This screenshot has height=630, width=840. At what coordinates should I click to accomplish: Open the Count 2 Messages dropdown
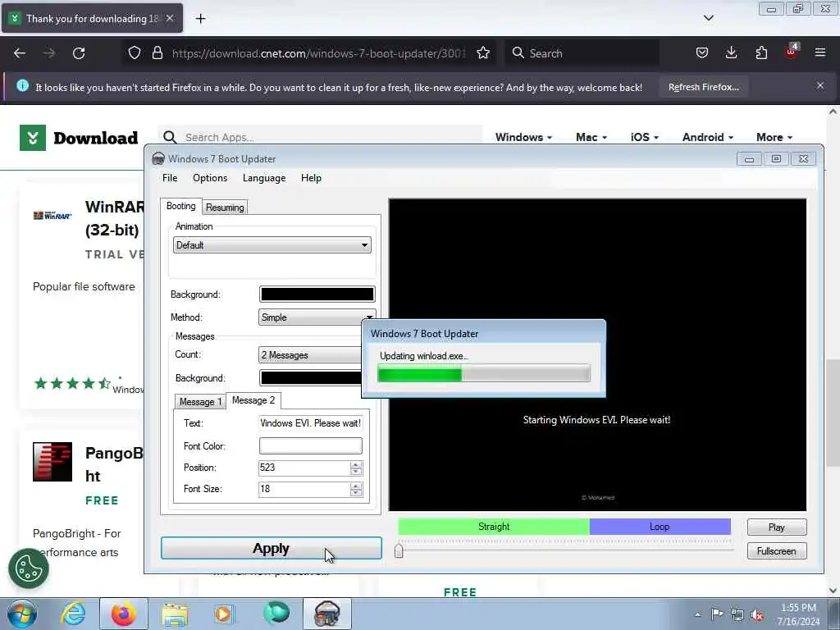(311, 354)
